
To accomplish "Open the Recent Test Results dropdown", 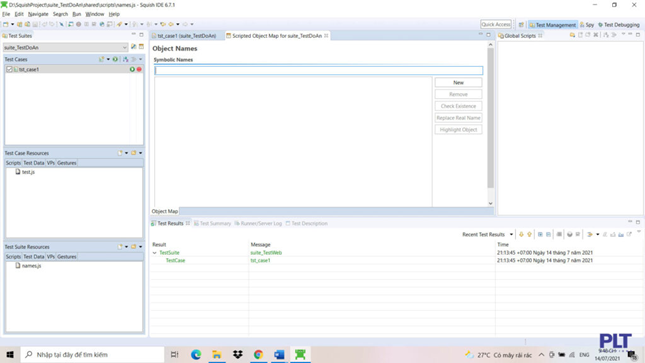I will pyautogui.click(x=511, y=235).
